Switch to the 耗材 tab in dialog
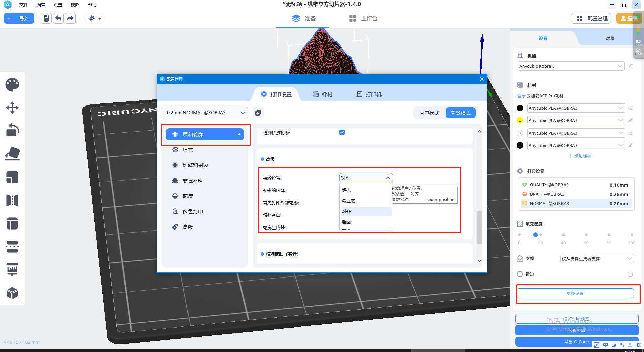 tap(323, 94)
